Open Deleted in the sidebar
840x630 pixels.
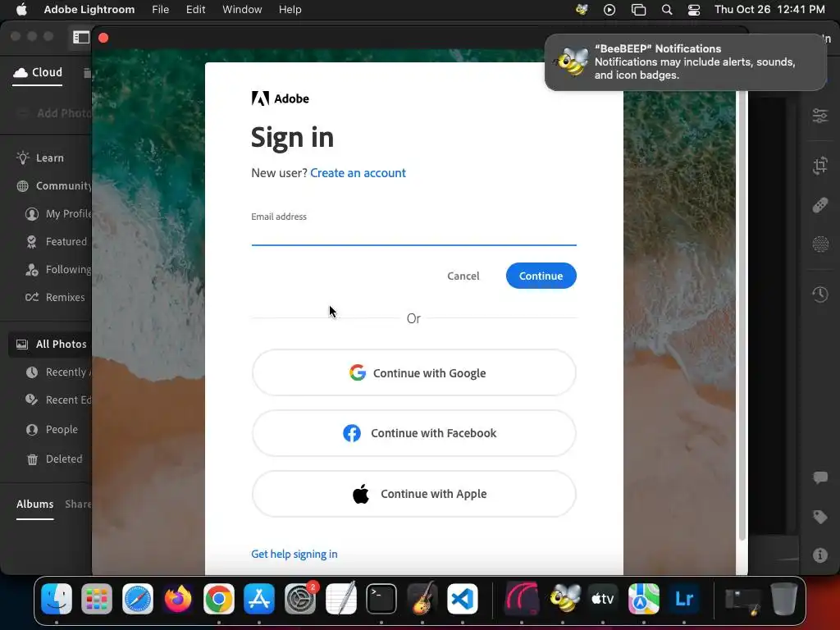tap(55, 459)
